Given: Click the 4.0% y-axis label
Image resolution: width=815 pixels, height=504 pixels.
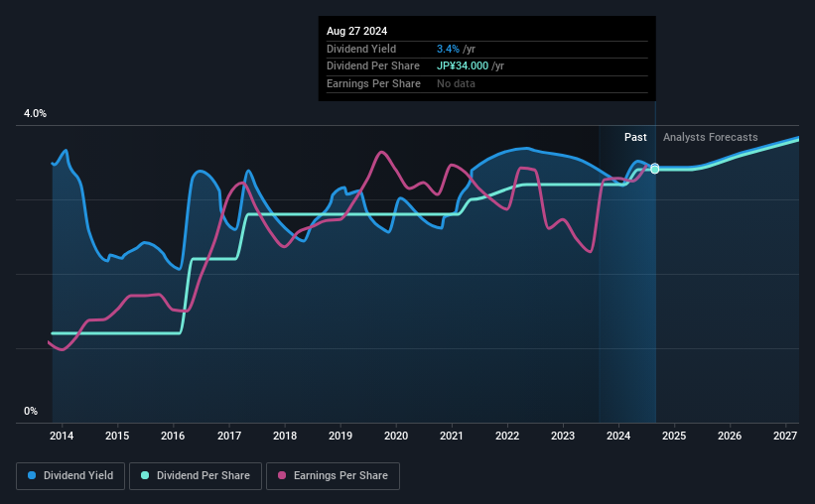Looking at the screenshot, I should click(x=35, y=113).
